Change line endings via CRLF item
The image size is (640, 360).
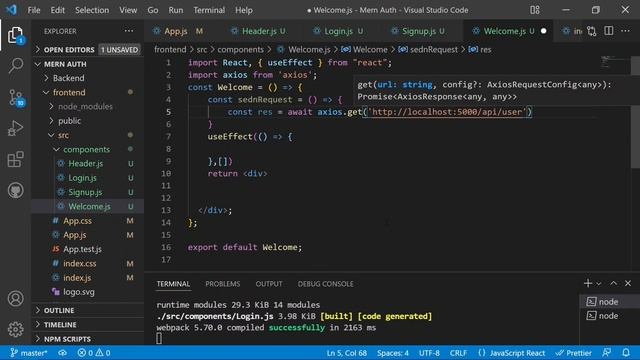pyautogui.click(x=458, y=353)
